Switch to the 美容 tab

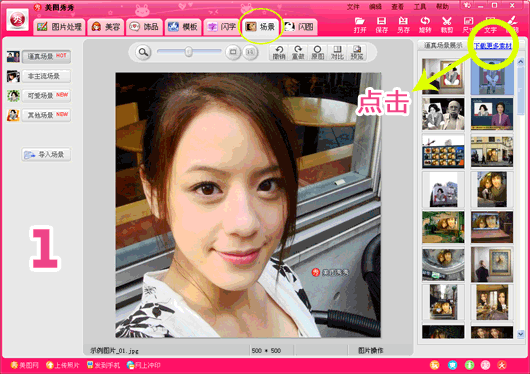point(106,27)
